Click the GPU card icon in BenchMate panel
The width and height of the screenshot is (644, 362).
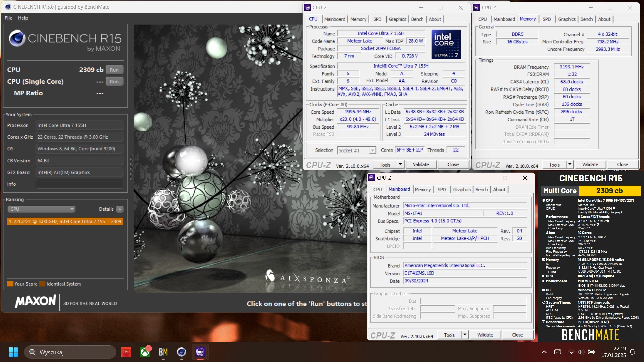coord(544,276)
